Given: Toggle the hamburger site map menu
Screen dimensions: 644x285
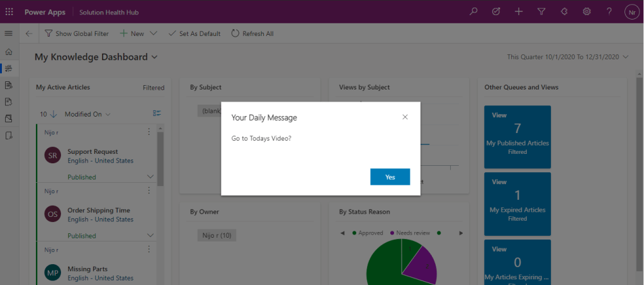Looking at the screenshot, I should [9, 33].
